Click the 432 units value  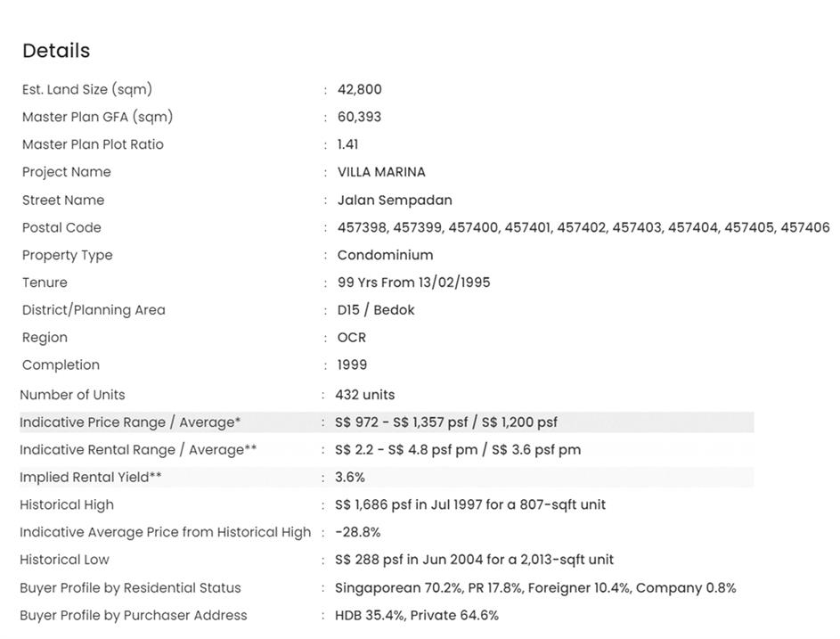point(364,395)
